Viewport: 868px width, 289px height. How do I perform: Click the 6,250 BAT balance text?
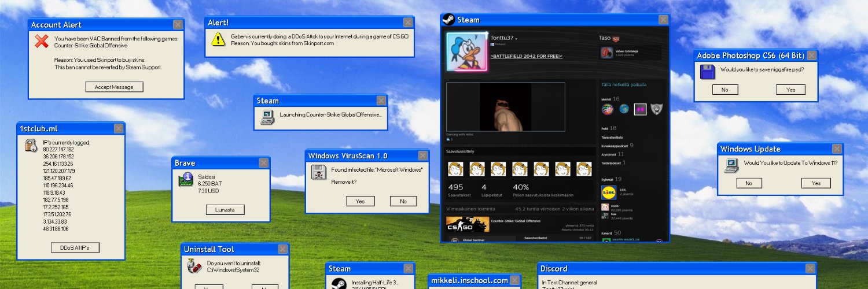click(211, 184)
